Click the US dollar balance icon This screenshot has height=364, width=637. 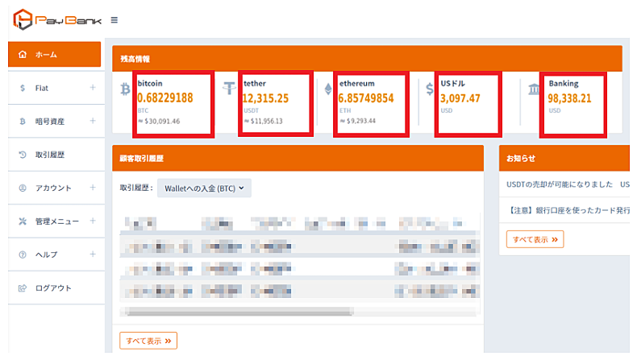tap(430, 89)
